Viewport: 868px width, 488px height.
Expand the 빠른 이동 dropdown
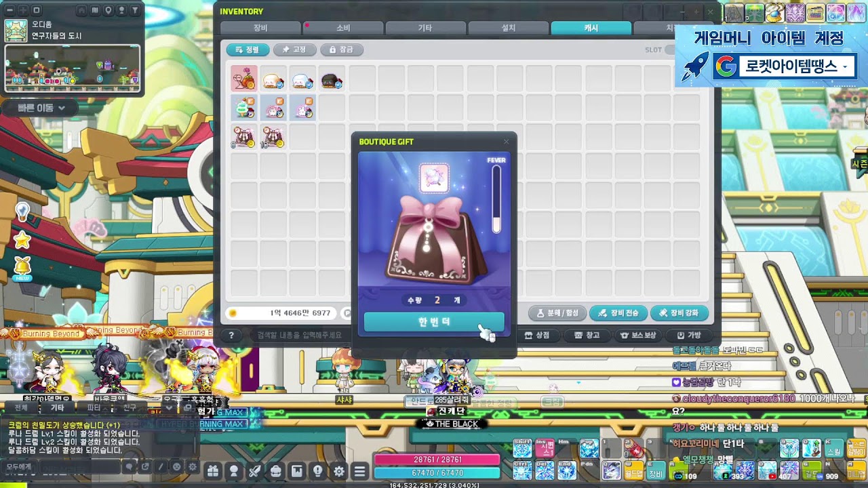pos(42,108)
